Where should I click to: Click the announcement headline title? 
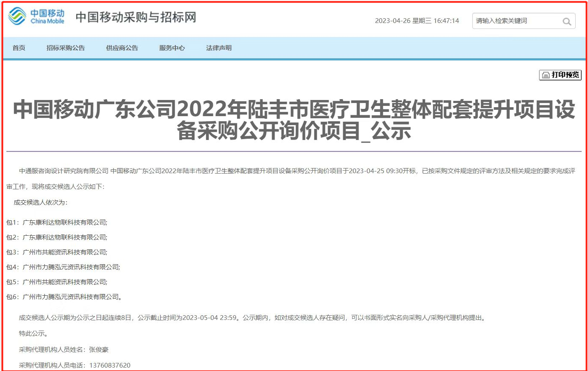(294, 120)
